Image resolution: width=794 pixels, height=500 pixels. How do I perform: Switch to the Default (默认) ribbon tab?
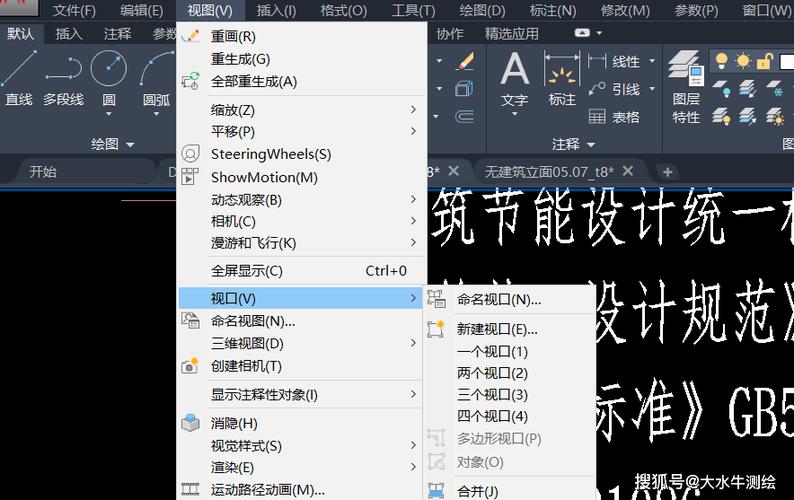[20, 33]
